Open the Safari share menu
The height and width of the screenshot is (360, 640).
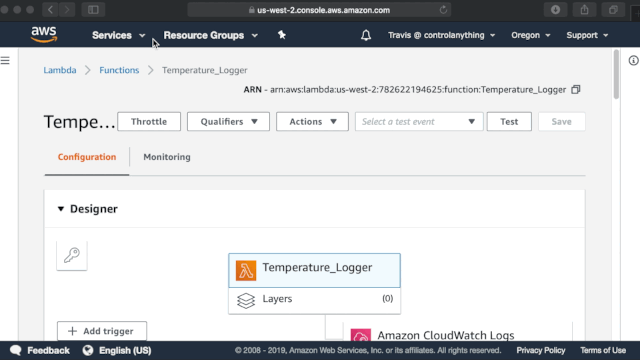click(584, 10)
